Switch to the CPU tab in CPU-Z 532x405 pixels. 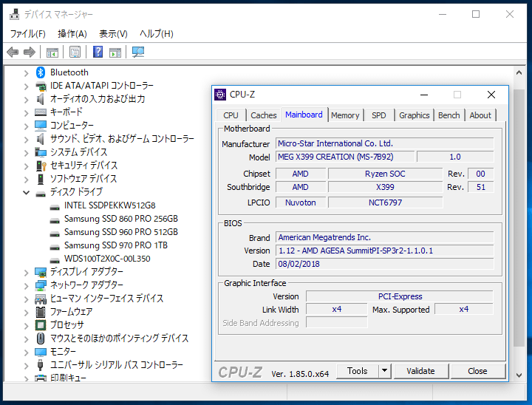click(x=231, y=115)
